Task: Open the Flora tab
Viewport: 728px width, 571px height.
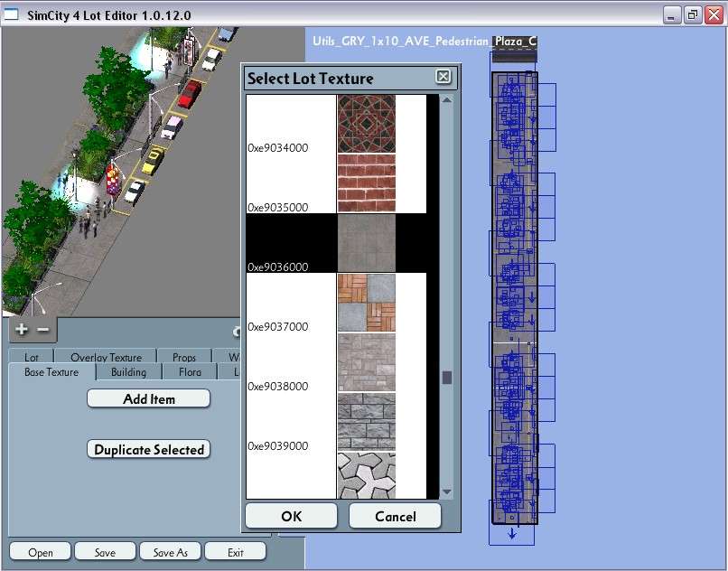Action: pyautogui.click(x=190, y=372)
